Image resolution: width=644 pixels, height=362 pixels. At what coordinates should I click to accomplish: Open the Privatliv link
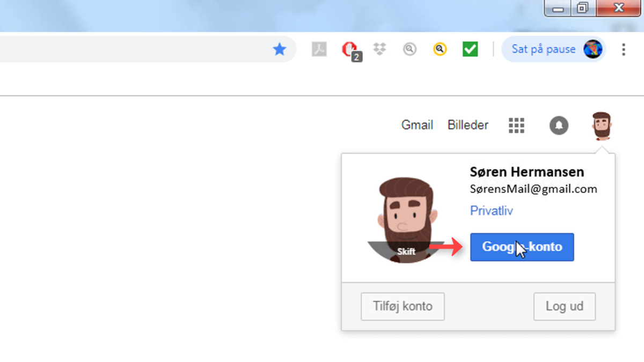click(x=492, y=211)
